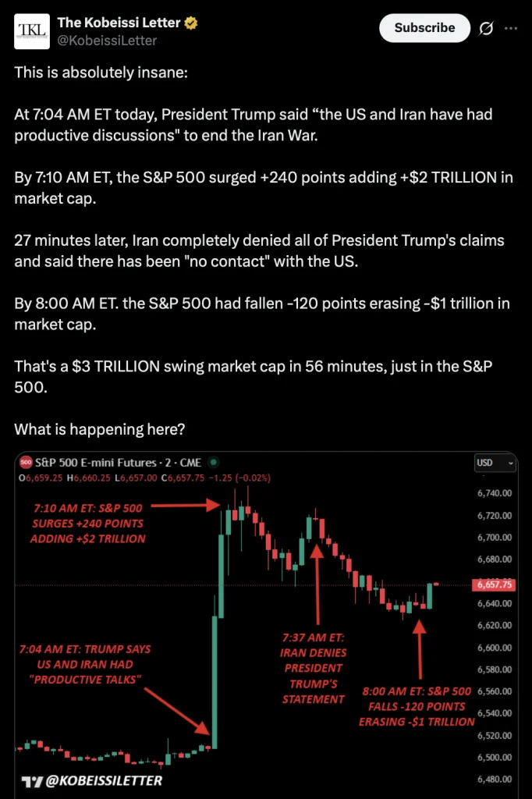532x799 pixels.
Task: Click the 7:10 AM ET surge annotation
Action: [x=87, y=523]
